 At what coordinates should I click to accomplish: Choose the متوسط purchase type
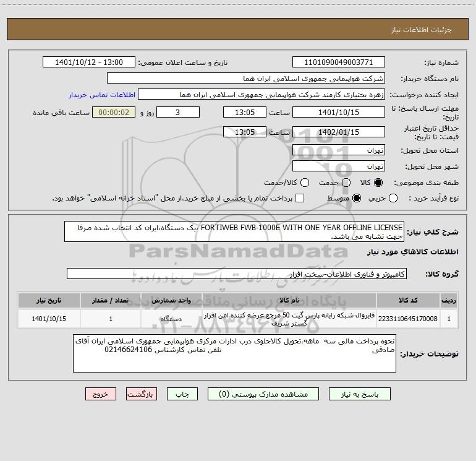tap(357, 198)
